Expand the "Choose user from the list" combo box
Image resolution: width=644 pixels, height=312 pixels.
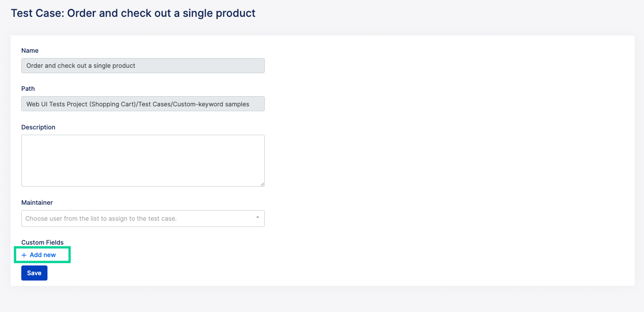pos(142,218)
